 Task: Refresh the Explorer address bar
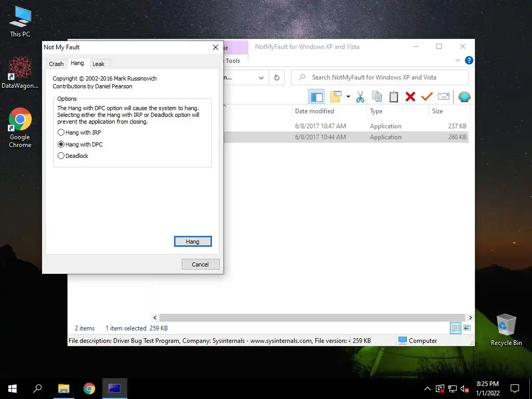click(277, 78)
